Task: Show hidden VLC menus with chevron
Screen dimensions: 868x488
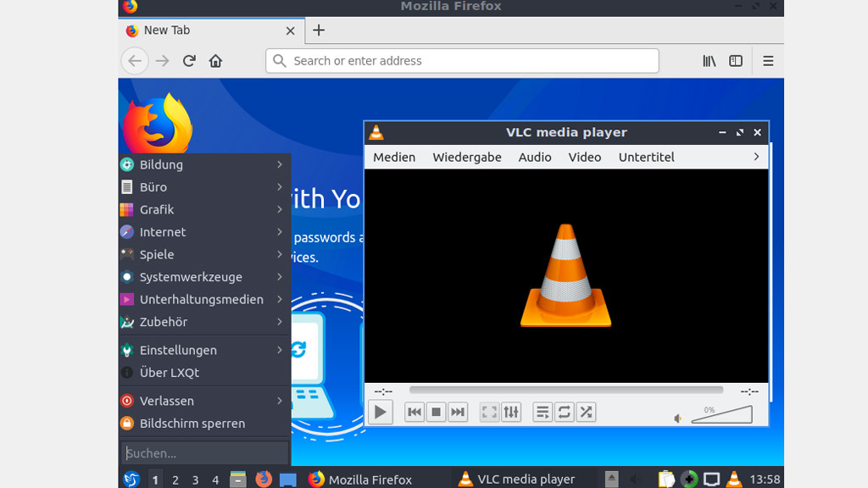Action: pos(756,157)
